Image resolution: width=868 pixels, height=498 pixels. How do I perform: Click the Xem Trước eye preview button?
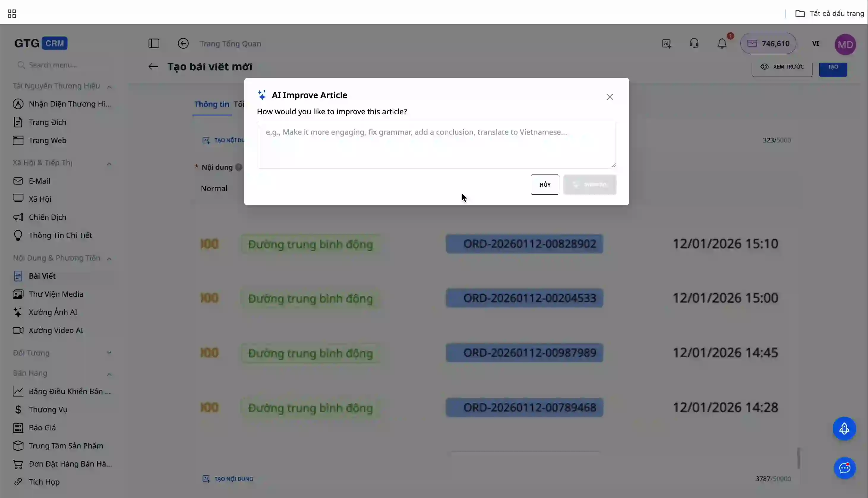pos(782,67)
